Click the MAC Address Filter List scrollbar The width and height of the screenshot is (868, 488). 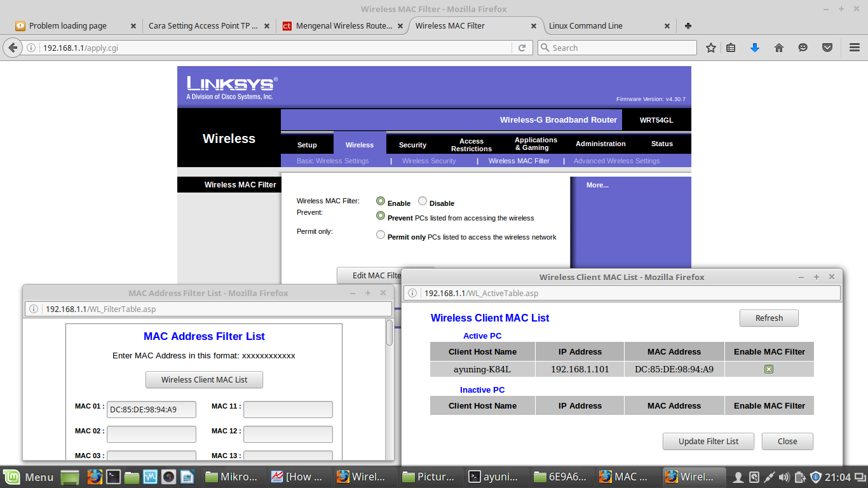click(x=390, y=332)
